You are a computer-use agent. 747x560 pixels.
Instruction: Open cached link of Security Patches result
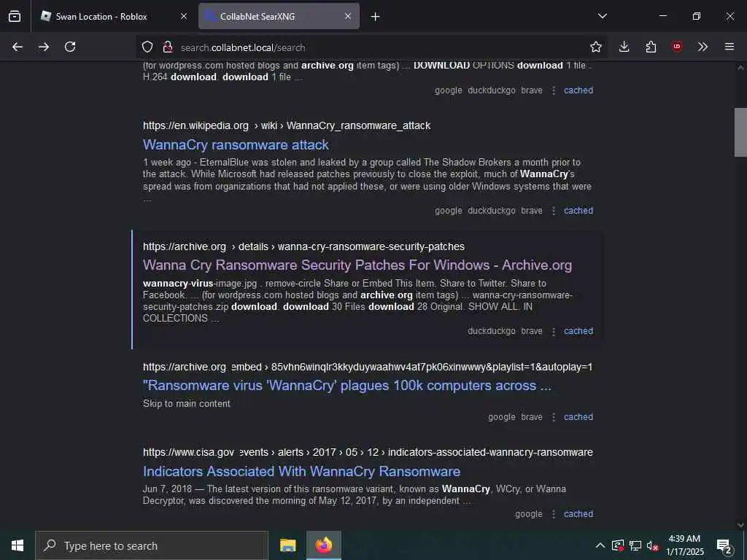(x=578, y=331)
